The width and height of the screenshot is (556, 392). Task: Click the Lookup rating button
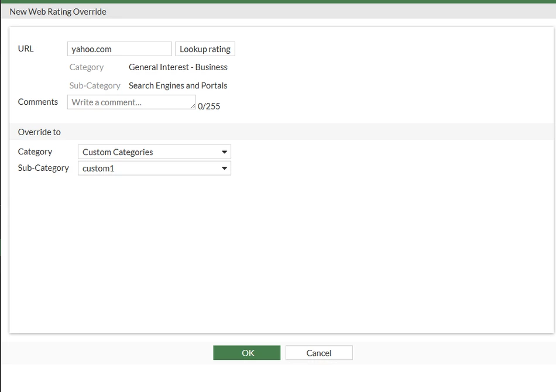pos(205,49)
